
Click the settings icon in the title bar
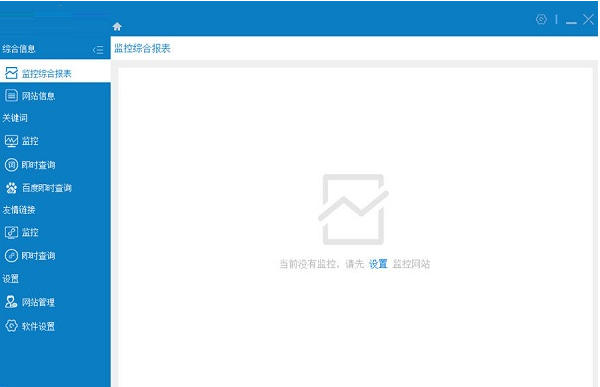541,19
